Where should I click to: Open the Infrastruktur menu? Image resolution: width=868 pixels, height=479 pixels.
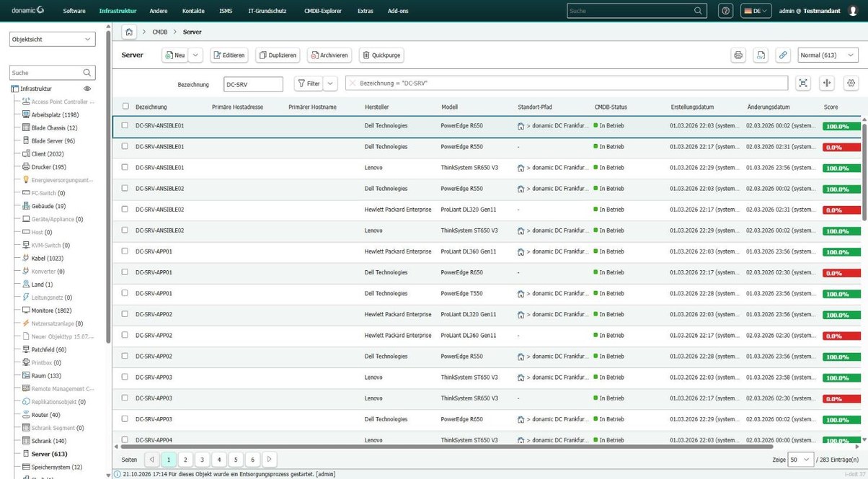click(118, 11)
